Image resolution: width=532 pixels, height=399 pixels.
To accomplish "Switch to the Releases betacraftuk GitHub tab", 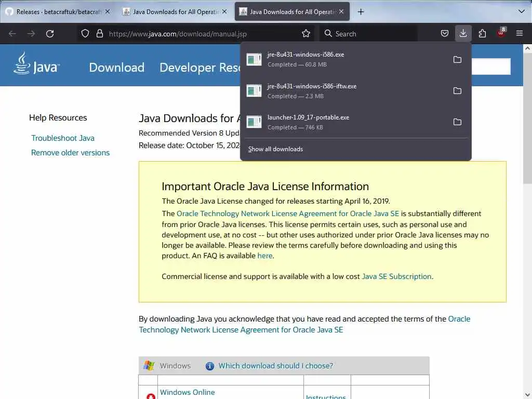I will click(x=58, y=12).
